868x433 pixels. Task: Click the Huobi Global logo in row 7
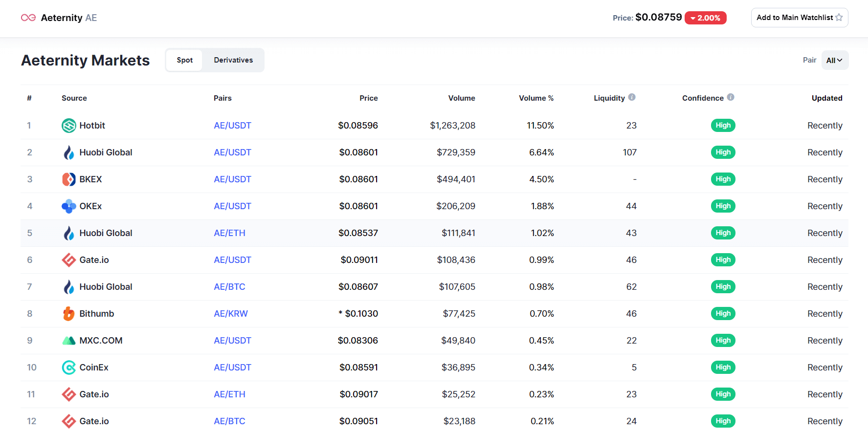pos(69,287)
